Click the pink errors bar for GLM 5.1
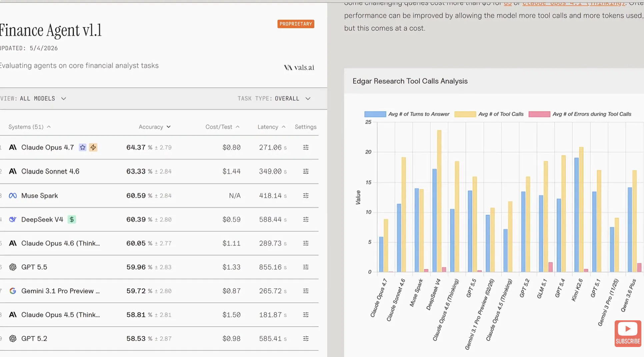Screen dimensions: 644x357 click(x=551, y=267)
